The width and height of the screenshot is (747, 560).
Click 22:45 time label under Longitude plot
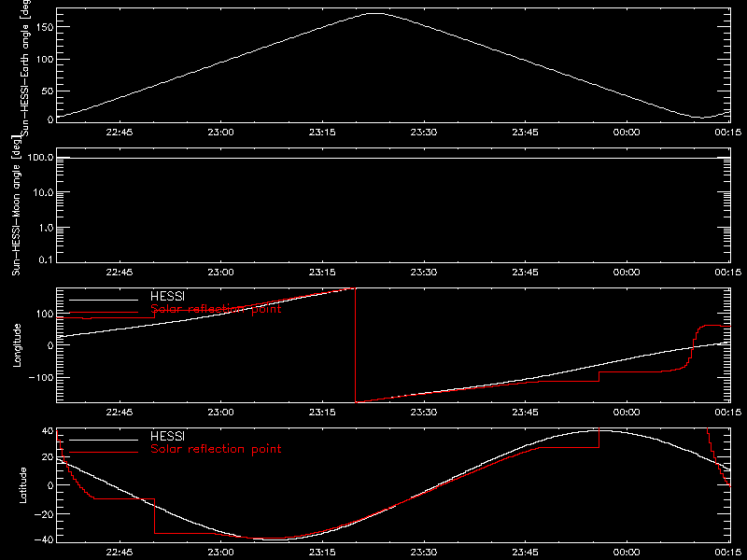click(x=120, y=413)
